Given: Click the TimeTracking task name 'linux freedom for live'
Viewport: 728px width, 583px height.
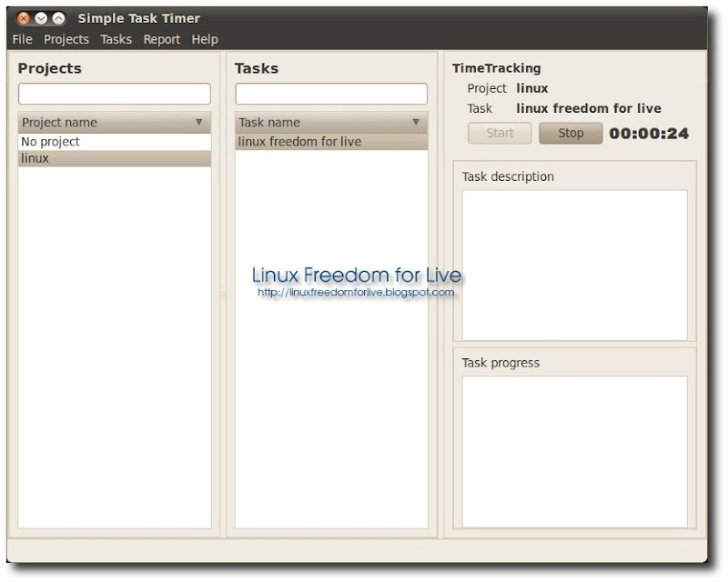Looking at the screenshot, I should (x=589, y=108).
